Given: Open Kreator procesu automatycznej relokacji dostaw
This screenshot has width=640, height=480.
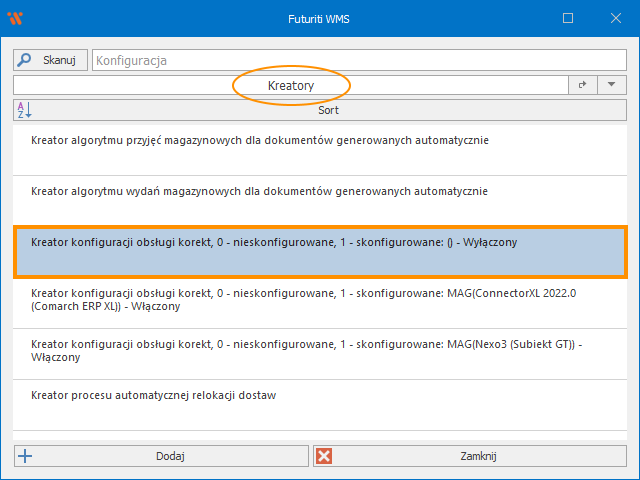Looking at the screenshot, I should click(x=153, y=395).
